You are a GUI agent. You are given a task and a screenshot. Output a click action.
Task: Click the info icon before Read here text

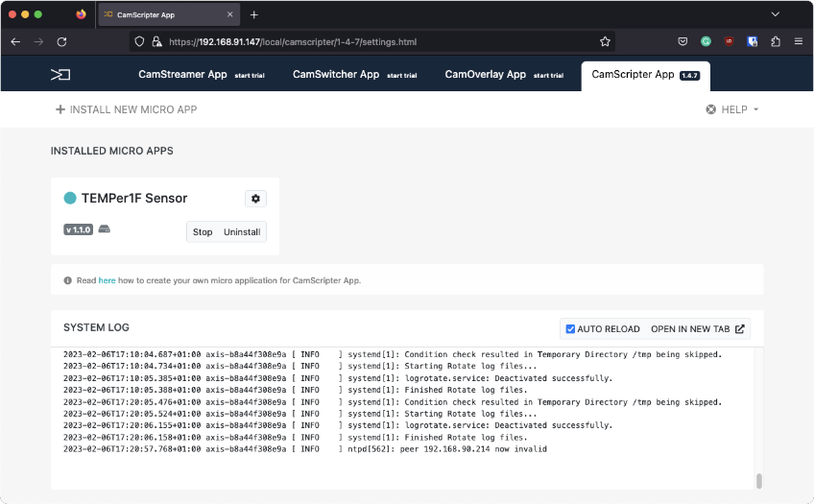coord(67,280)
